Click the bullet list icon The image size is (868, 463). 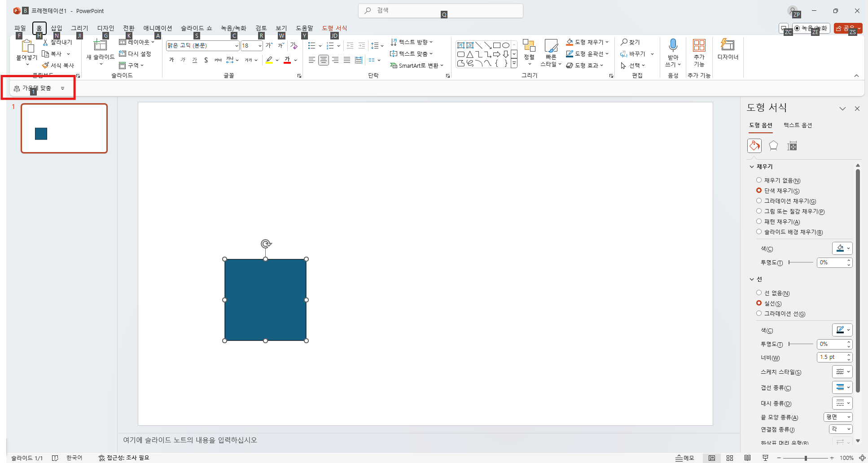tap(312, 46)
